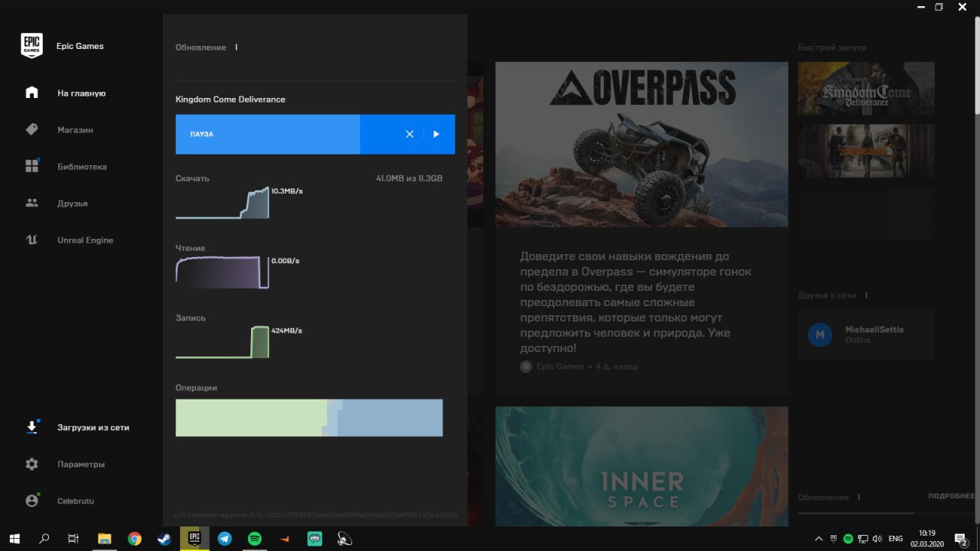Open Windows Start menu

pos(14,539)
